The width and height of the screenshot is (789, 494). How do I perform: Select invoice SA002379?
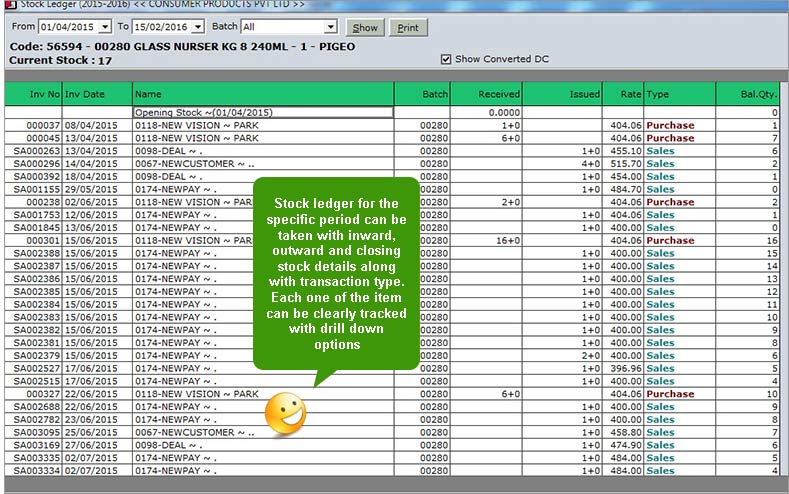point(37,356)
